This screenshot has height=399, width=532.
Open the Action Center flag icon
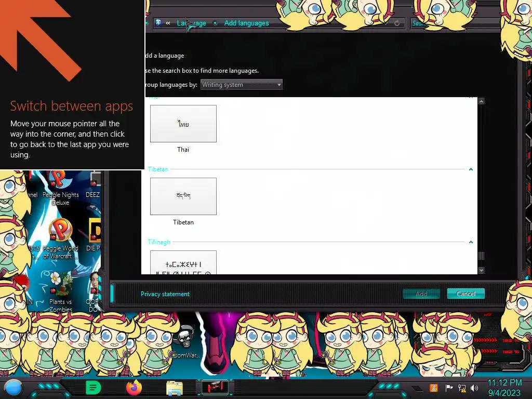[449, 388]
